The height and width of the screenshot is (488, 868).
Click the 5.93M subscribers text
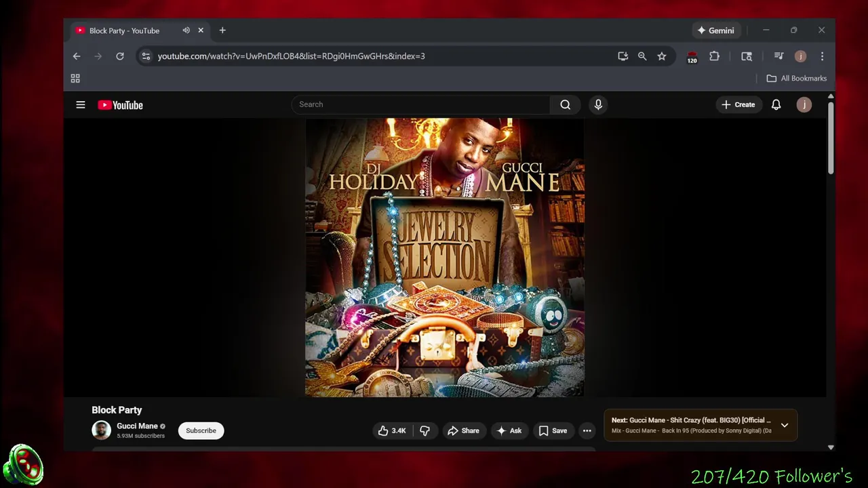(140, 436)
